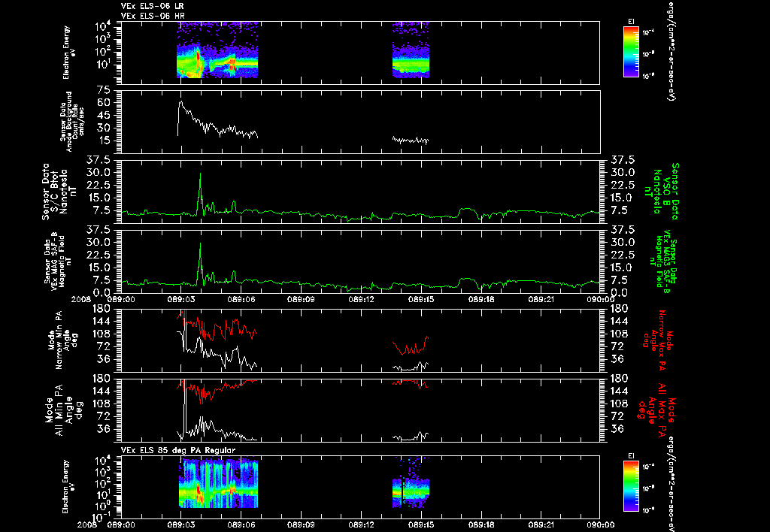Click 'Electron Energy eV' label of top panel
The height and width of the screenshot is (532, 770).
[x=70, y=53]
